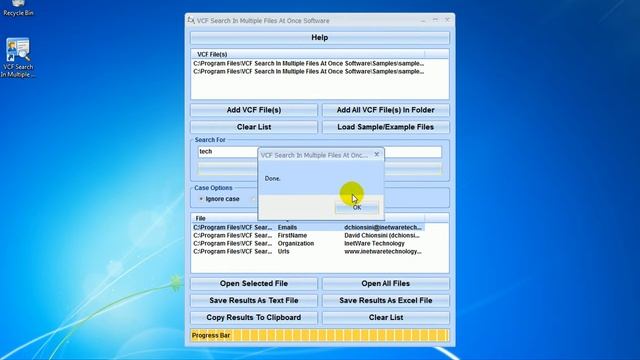Open the Recycle Bin desktop icon

pyautogui.click(x=18, y=8)
